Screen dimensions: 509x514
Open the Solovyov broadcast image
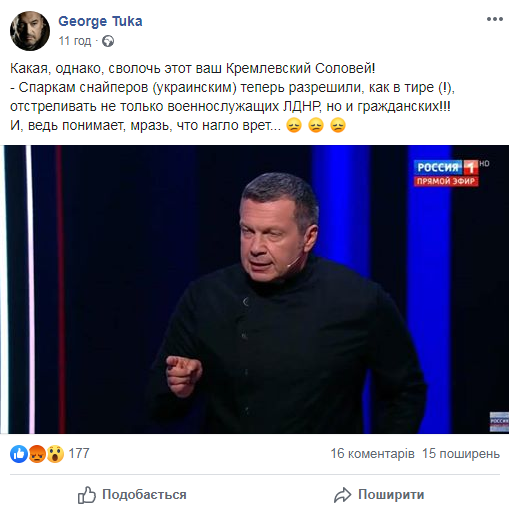254,289
